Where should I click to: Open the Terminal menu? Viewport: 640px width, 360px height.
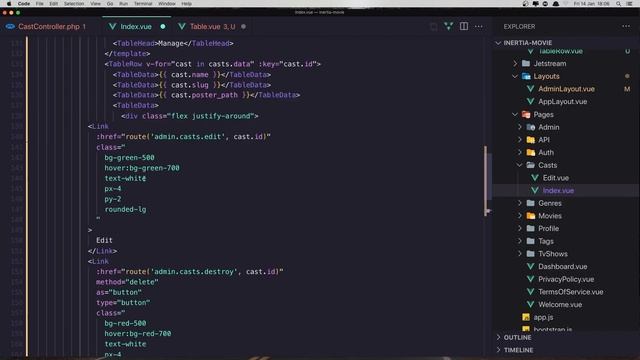pos(143,4)
